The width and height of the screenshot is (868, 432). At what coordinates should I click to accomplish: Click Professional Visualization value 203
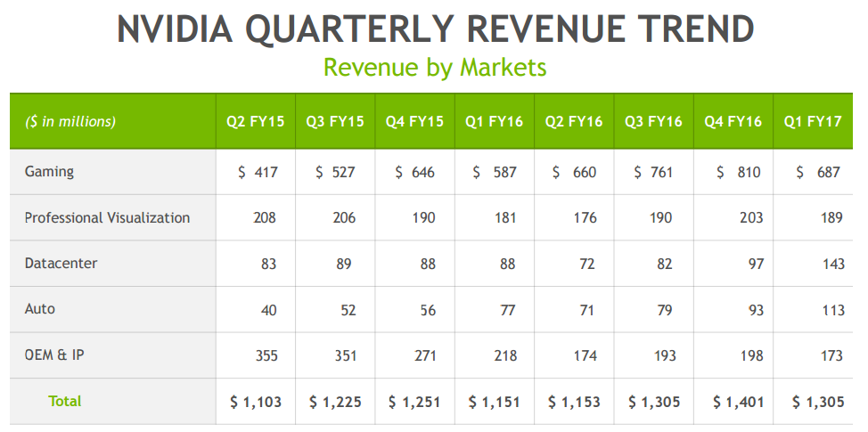[751, 218]
